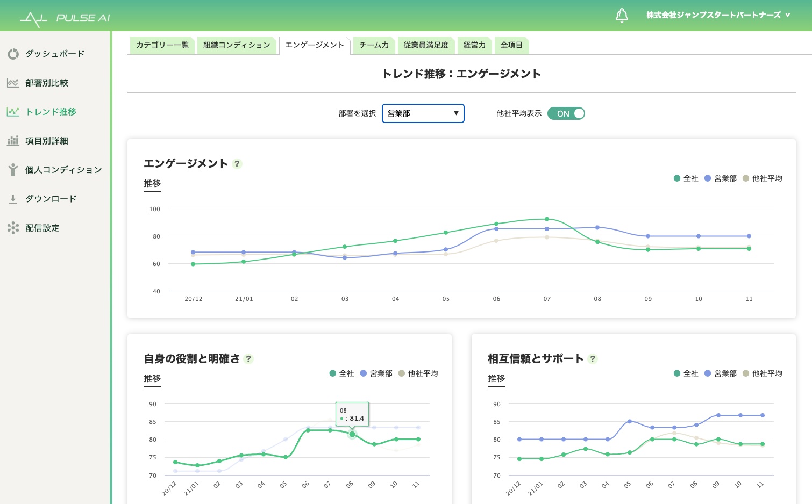The height and width of the screenshot is (504, 812).
Task: Click the notification bell icon
Action: tap(622, 16)
